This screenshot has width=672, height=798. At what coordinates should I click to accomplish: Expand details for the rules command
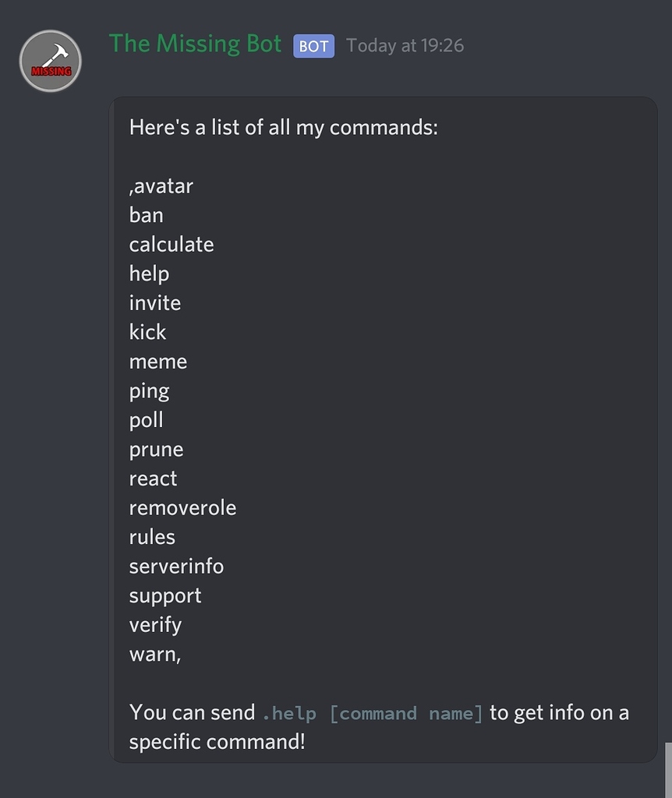point(152,536)
